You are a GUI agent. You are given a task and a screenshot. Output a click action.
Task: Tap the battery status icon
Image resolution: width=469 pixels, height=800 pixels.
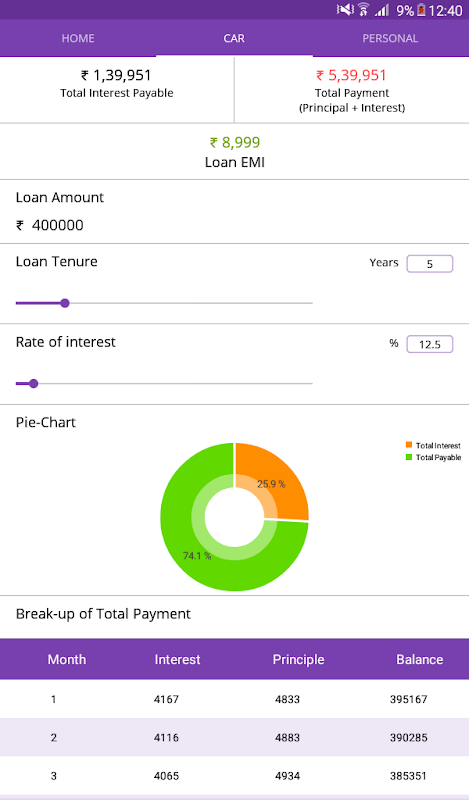[421, 10]
